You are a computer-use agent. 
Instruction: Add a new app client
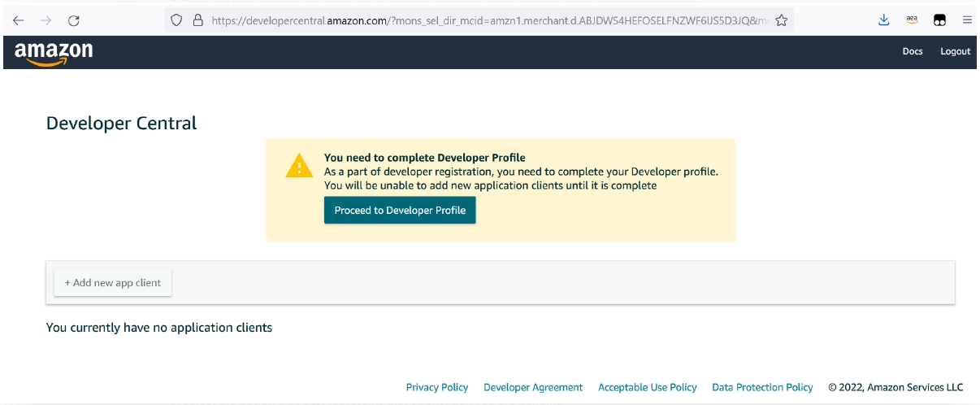click(113, 283)
